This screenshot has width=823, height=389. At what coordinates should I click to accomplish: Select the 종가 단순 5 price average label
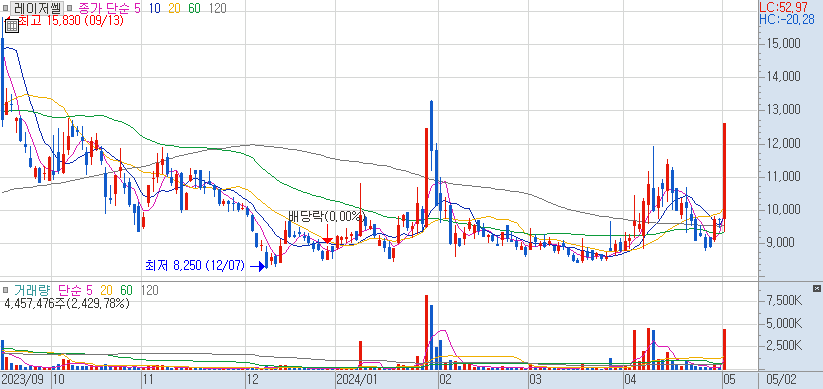109,8
